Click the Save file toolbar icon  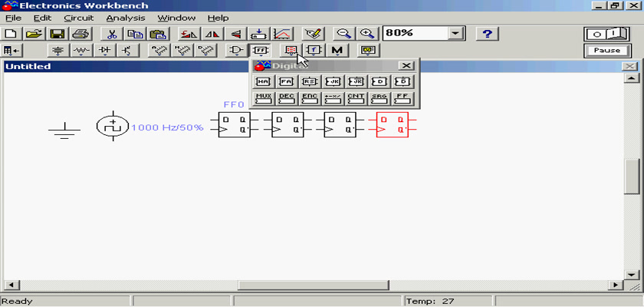click(57, 34)
